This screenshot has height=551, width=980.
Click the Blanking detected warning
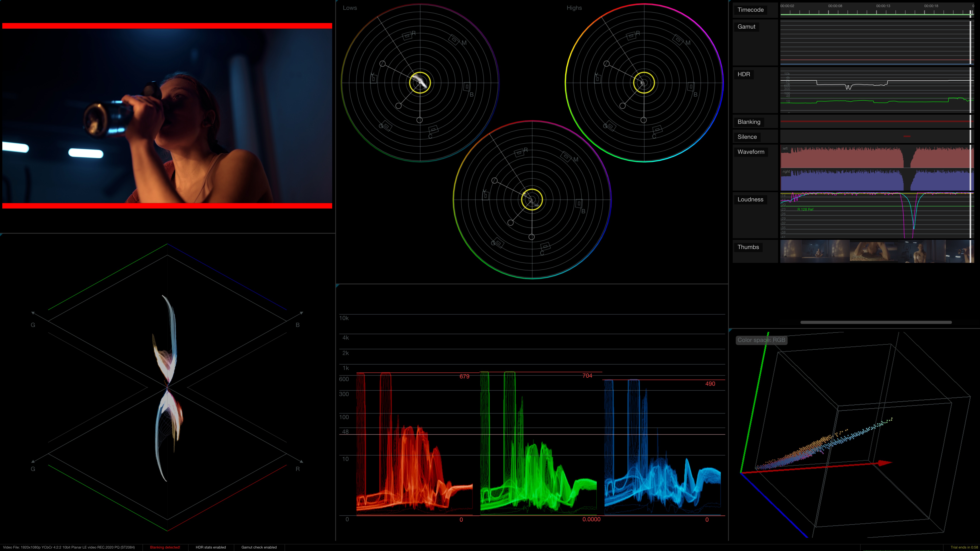165,547
